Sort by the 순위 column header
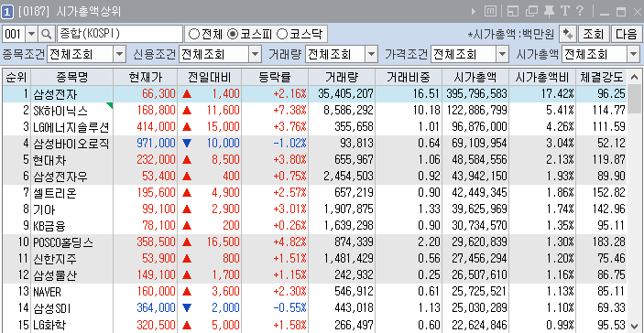Image resolution: width=644 pixels, height=333 pixels. click(x=16, y=77)
